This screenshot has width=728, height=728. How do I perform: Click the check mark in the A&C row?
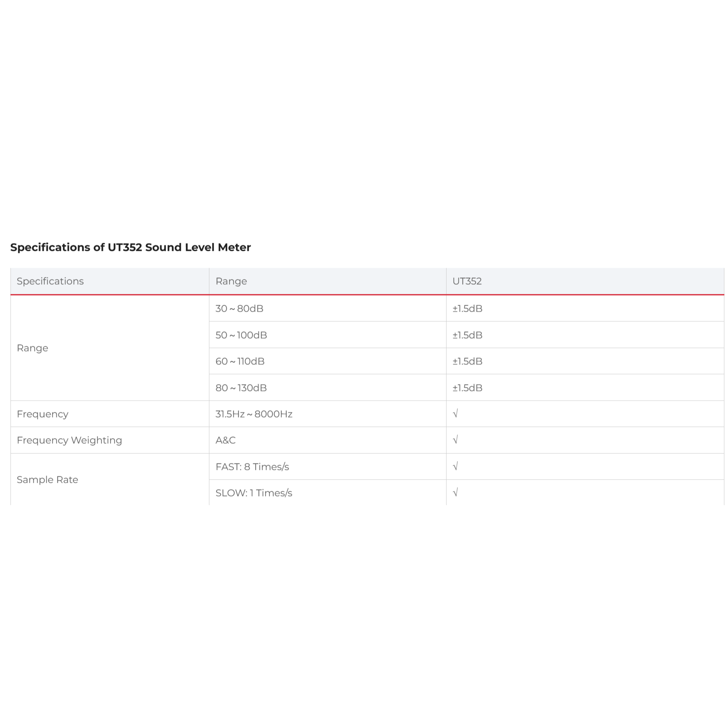455,440
